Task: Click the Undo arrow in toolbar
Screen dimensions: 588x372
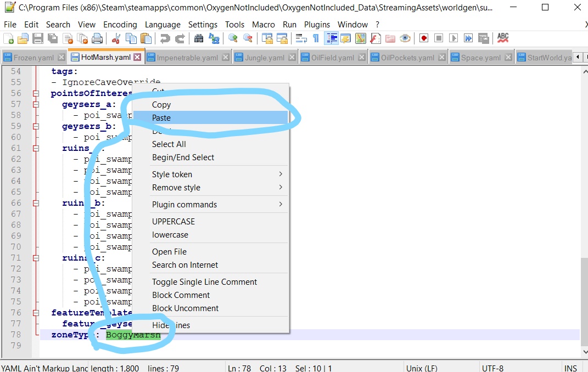Action: coord(165,38)
